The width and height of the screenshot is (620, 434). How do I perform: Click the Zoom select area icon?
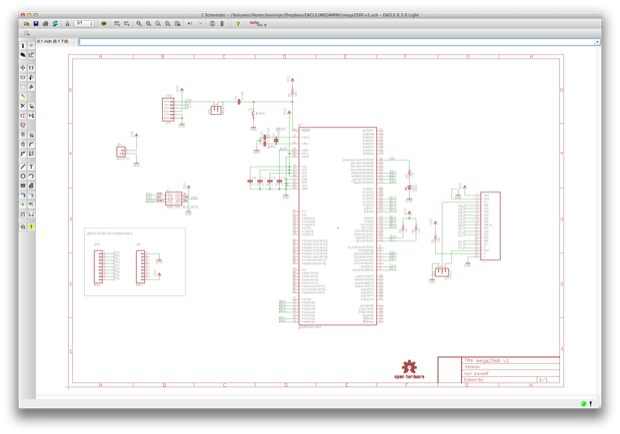point(177,24)
